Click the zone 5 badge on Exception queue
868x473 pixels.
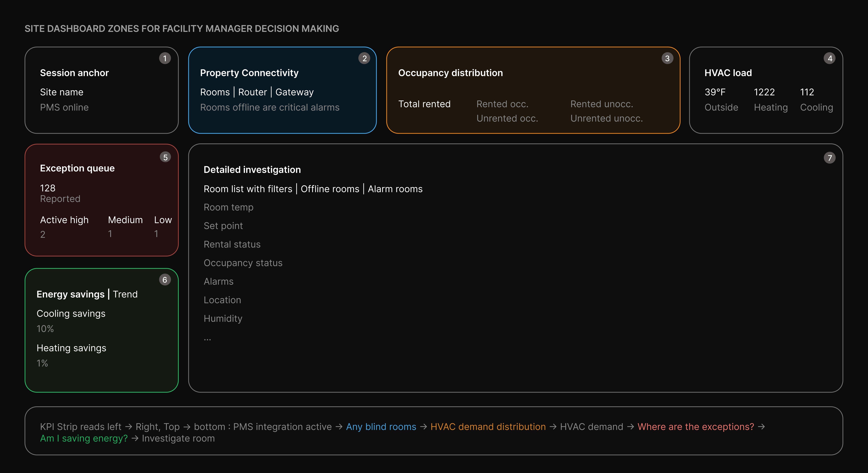point(165,157)
